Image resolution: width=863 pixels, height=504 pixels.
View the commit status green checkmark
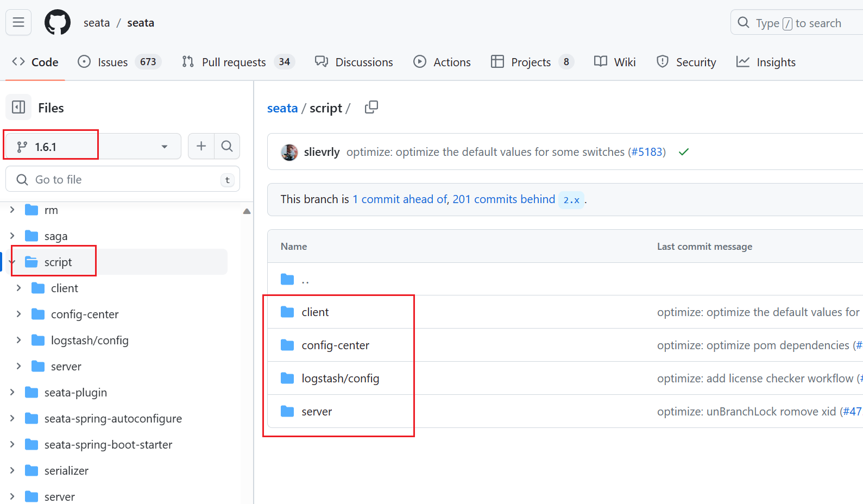[x=684, y=152]
